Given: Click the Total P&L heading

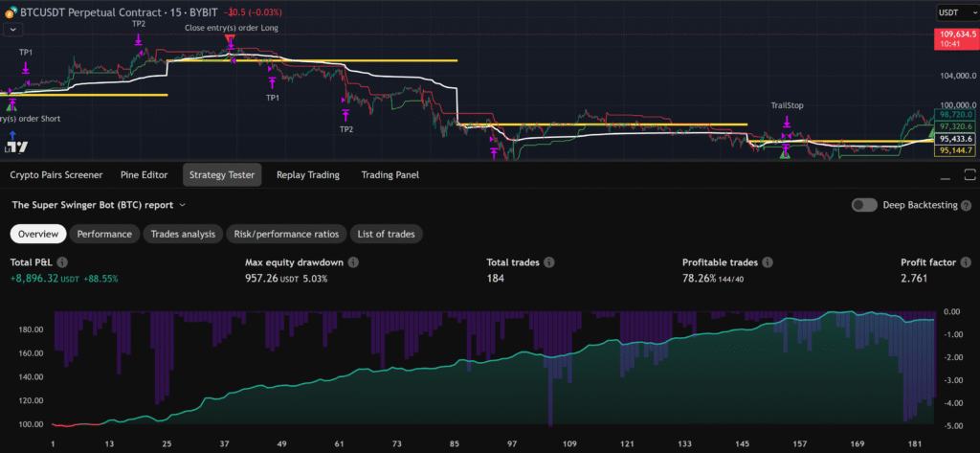Looking at the screenshot, I should click(x=32, y=262).
